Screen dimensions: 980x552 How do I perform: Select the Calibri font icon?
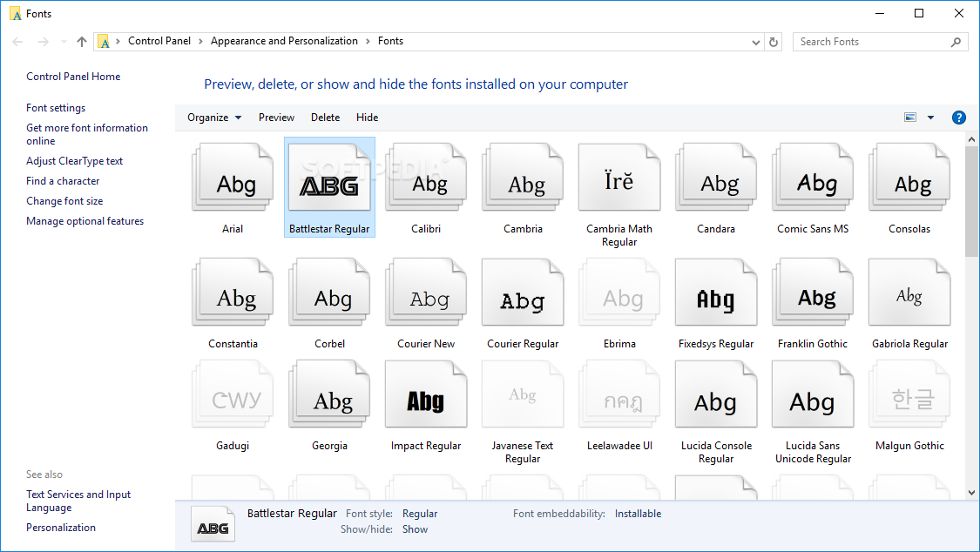426,177
